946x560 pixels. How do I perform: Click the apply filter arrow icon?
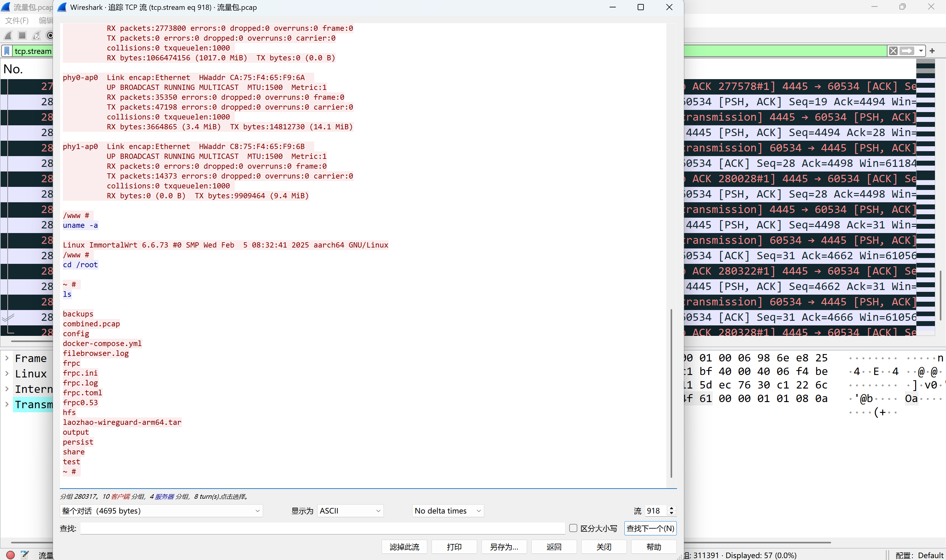click(x=907, y=51)
